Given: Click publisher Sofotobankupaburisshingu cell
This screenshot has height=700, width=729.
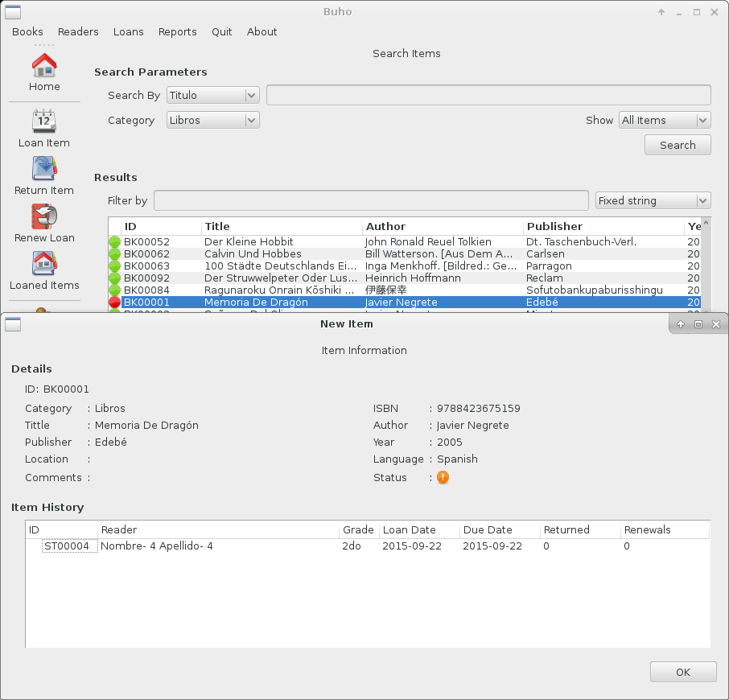Looking at the screenshot, I should (594, 290).
